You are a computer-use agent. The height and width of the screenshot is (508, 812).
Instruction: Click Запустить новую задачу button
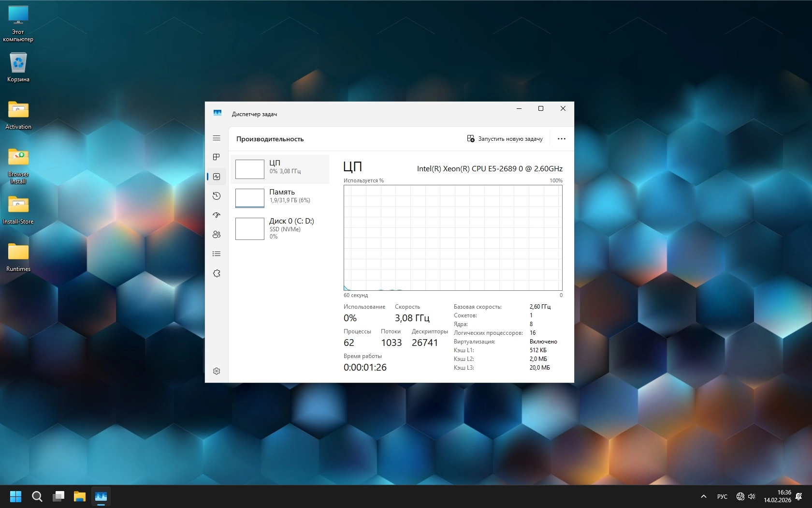pos(505,139)
